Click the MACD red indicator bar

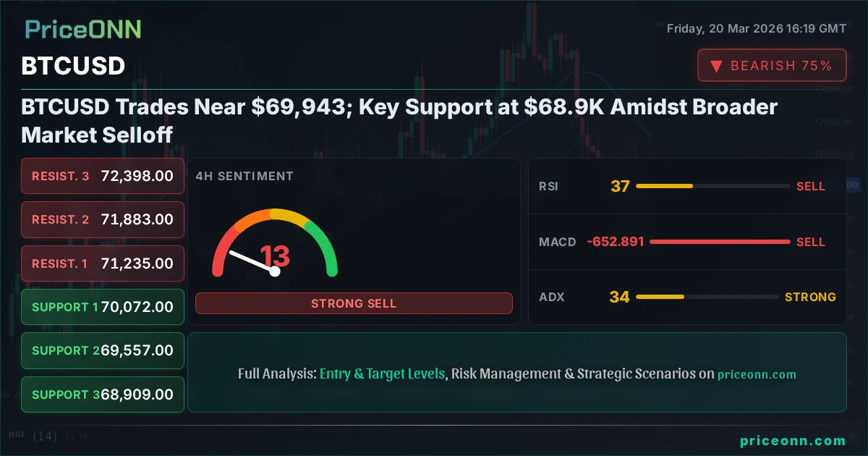(x=720, y=242)
